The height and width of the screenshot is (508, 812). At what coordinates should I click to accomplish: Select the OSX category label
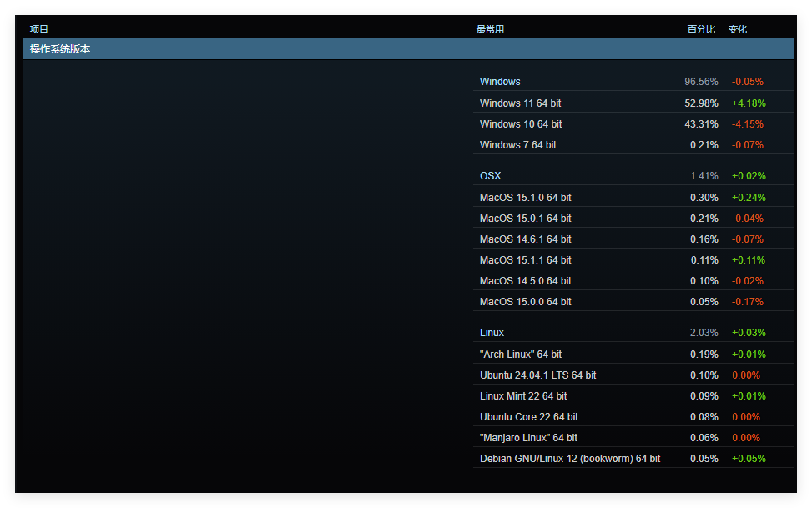(x=491, y=176)
